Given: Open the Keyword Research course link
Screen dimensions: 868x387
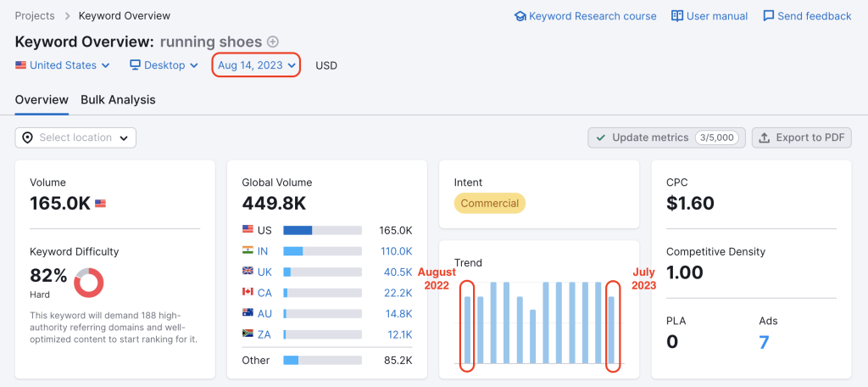Looking at the screenshot, I should tap(585, 16).
